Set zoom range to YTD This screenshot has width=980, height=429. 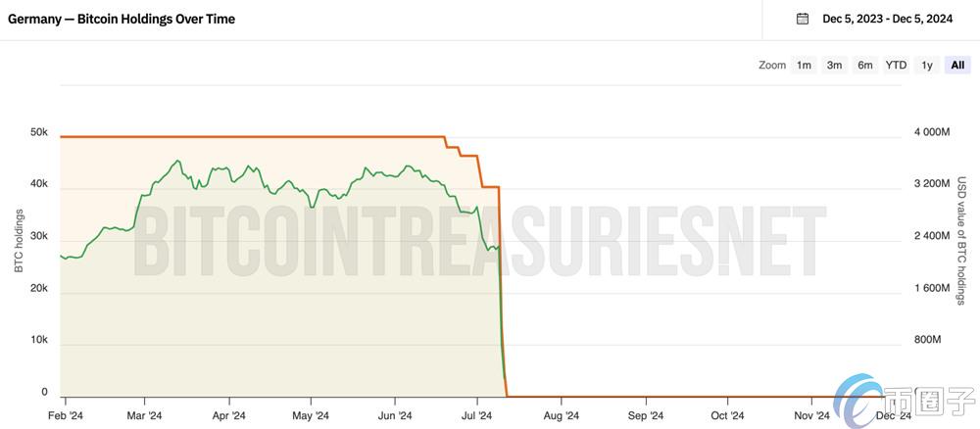pos(896,66)
